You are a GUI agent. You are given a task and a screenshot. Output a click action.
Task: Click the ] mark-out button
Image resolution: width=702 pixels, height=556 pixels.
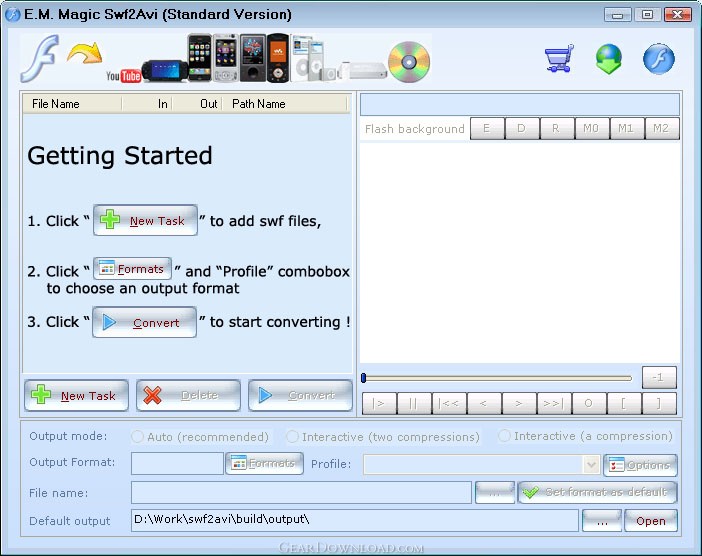click(x=658, y=403)
